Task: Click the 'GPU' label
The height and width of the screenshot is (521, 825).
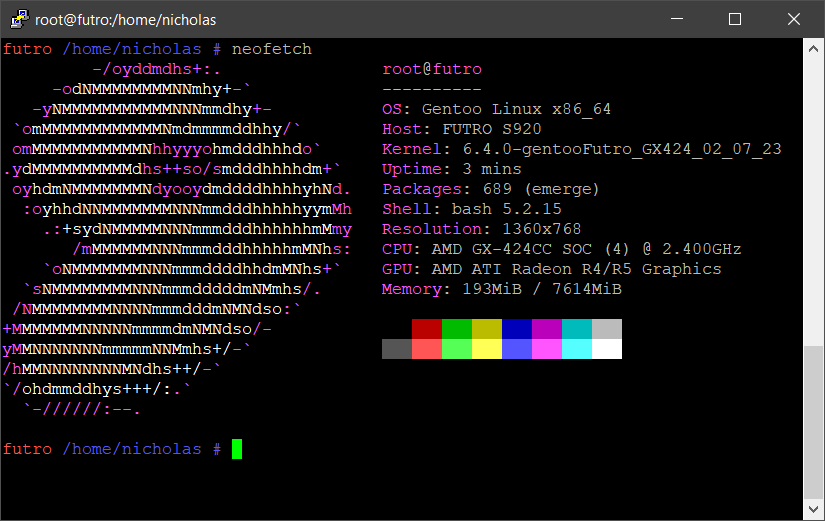Action: click(x=397, y=269)
